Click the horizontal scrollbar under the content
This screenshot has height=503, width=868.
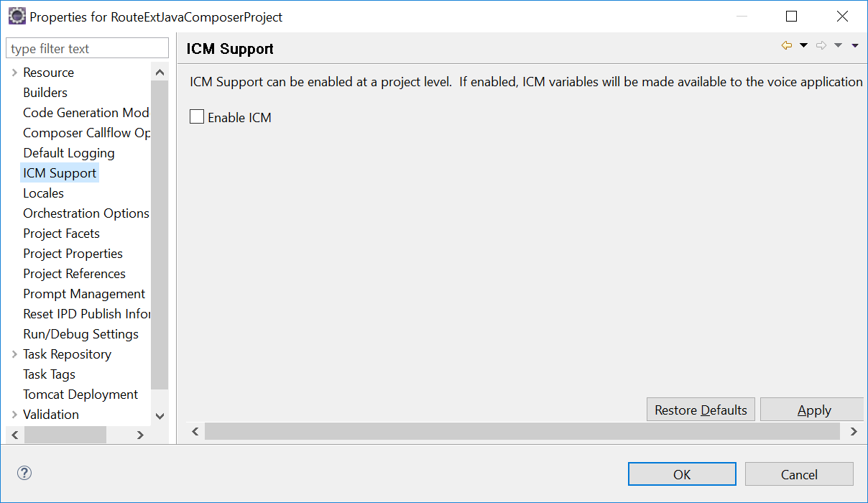(522, 431)
